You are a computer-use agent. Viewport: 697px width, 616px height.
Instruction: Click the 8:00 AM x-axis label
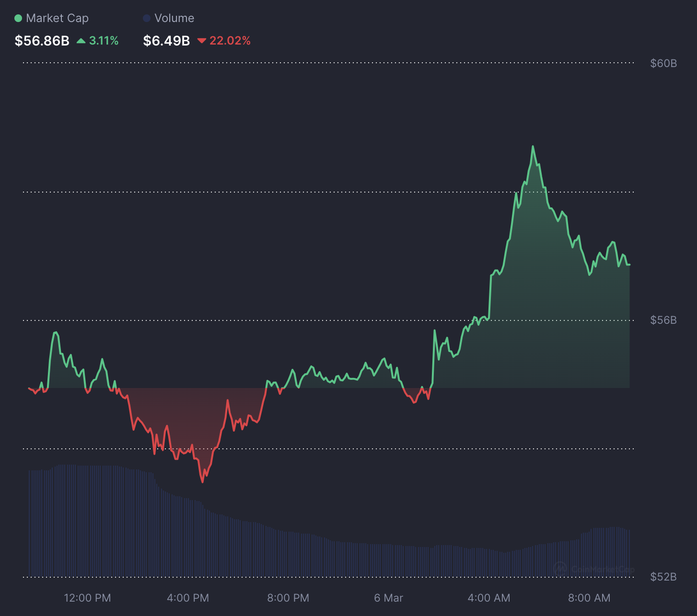tap(589, 598)
